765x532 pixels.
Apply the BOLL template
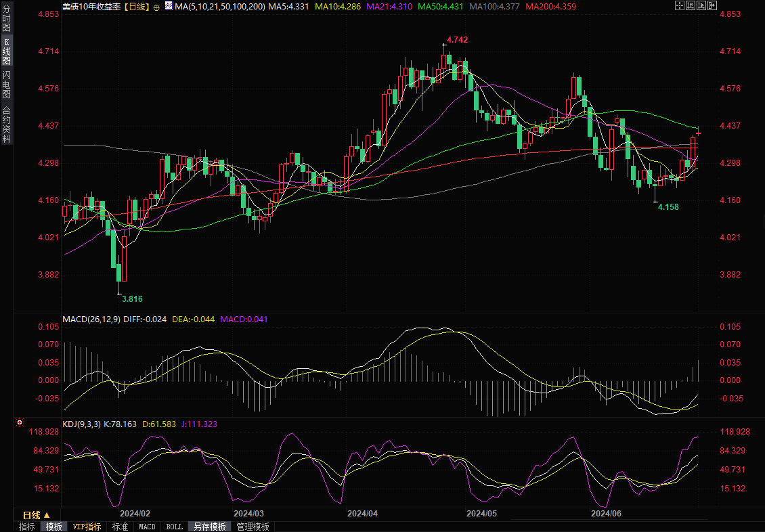pyautogui.click(x=174, y=527)
